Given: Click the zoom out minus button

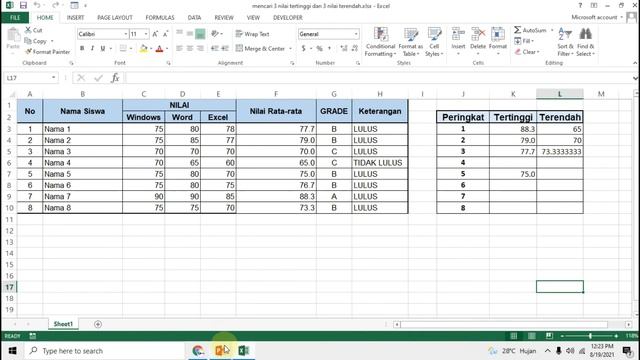Looking at the screenshot, I should coord(562,336).
